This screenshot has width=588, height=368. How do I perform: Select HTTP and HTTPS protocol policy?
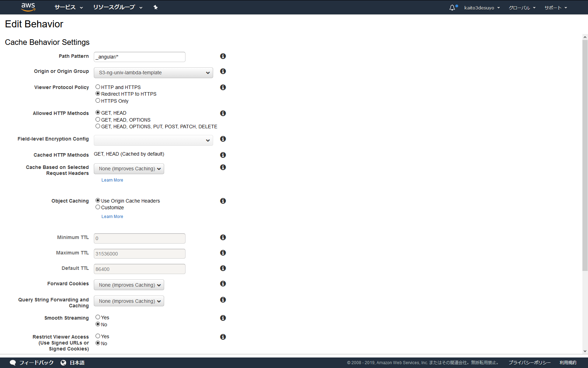[98, 87]
